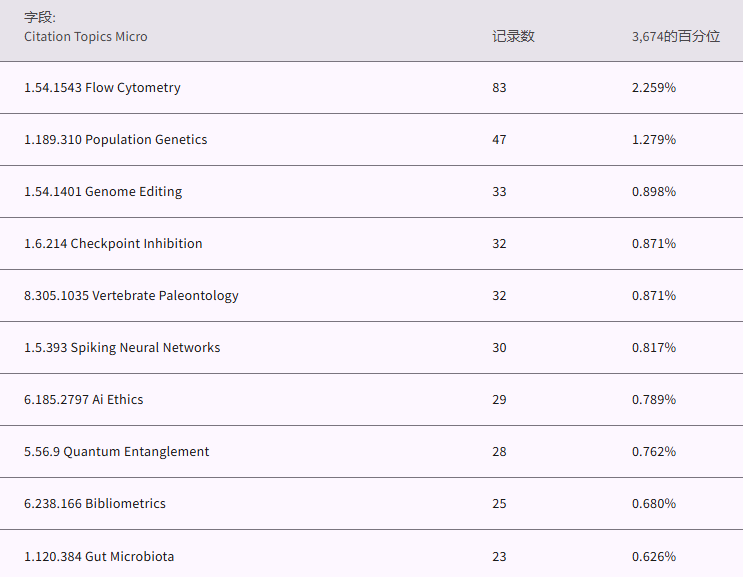Click record count 30 for Spiking Neural Networks
743x577 pixels.
pyautogui.click(x=499, y=348)
